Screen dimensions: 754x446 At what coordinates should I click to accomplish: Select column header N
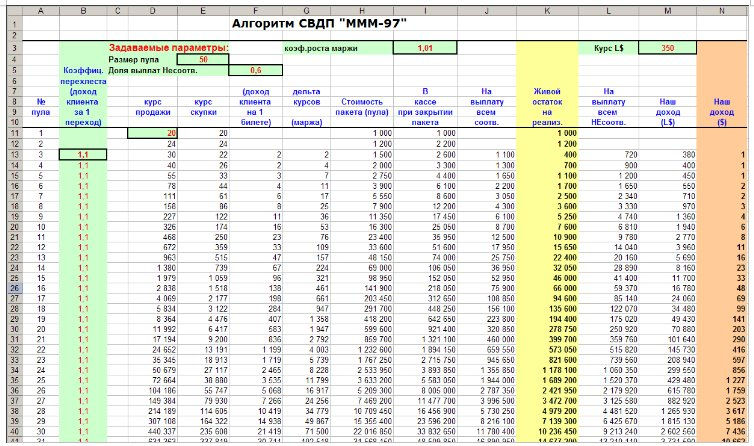[722, 11]
